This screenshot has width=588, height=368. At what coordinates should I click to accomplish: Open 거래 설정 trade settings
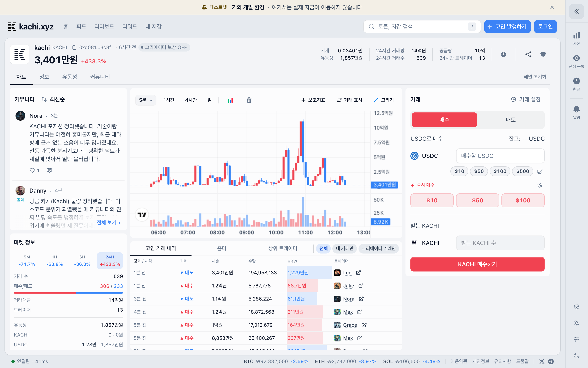click(x=526, y=99)
